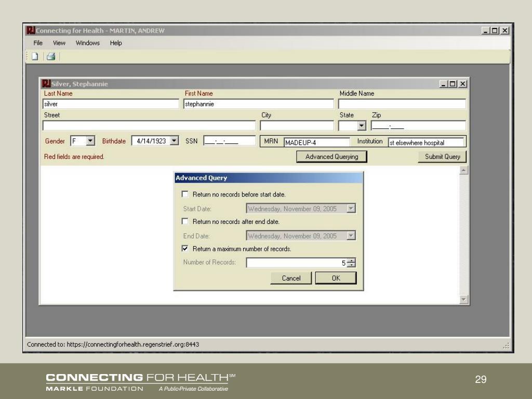
Task: Maximize the Silver, Stephannie child window
Action: pos(453,84)
